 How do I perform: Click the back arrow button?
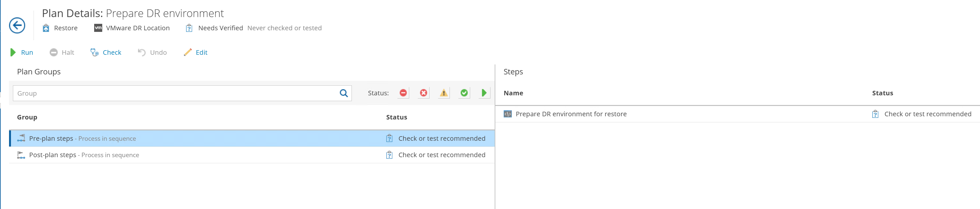tap(17, 25)
